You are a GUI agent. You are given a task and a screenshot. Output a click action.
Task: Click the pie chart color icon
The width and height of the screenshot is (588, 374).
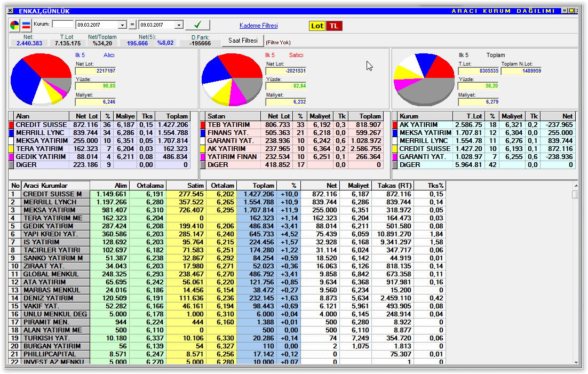(14, 26)
